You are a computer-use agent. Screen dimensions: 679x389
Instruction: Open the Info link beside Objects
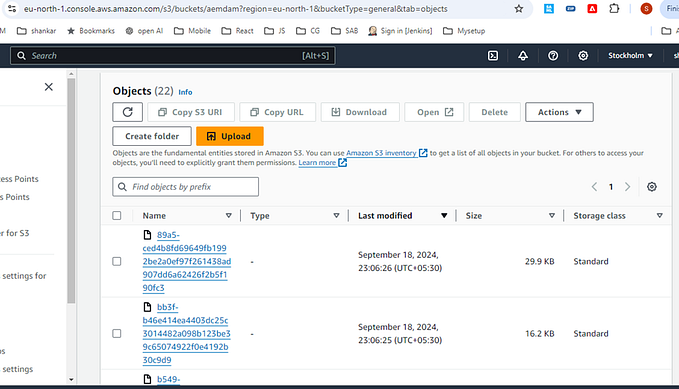tap(185, 92)
